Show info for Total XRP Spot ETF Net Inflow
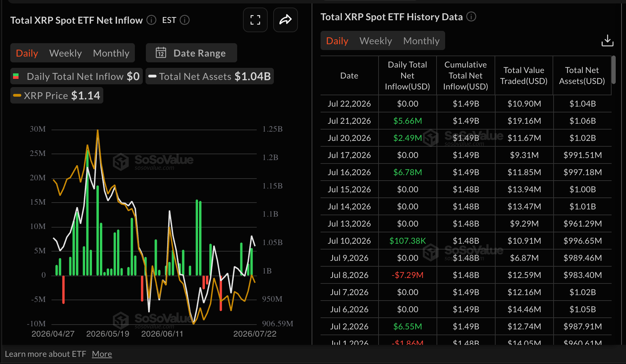The image size is (626, 364). click(x=151, y=20)
